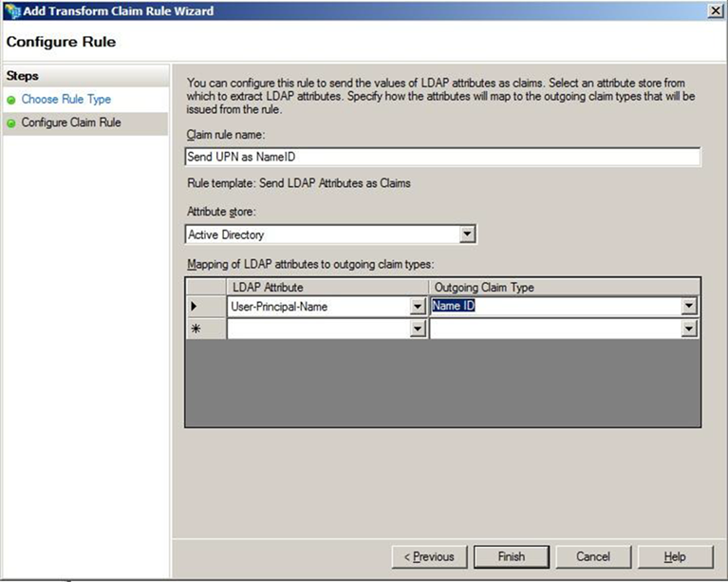Viewport: 728px width, 582px height.
Task: Close the Add Transform Claim Rule Wizard
Action: (715, 11)
